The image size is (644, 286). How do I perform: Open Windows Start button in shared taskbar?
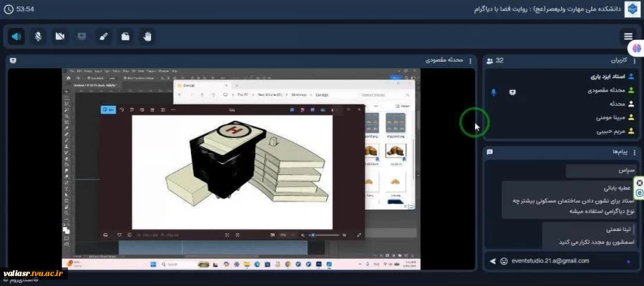pyautogui.click(x=152, y=265)
